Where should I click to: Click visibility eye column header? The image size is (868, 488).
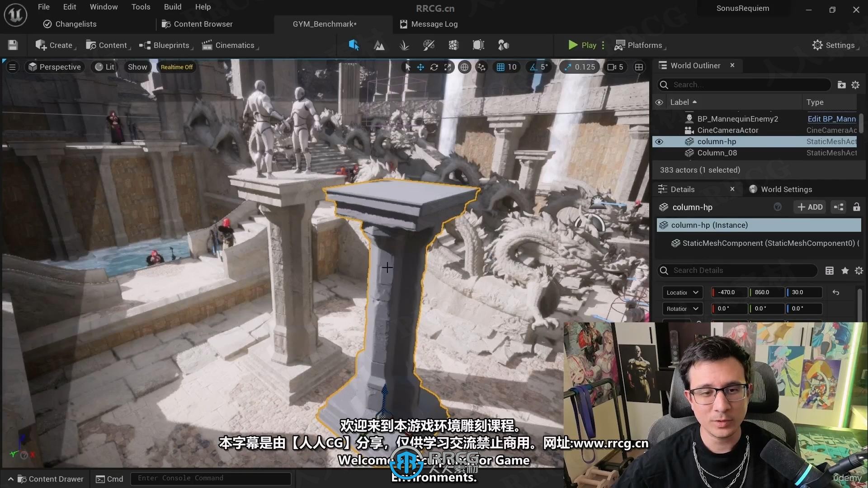click(659, 102)
